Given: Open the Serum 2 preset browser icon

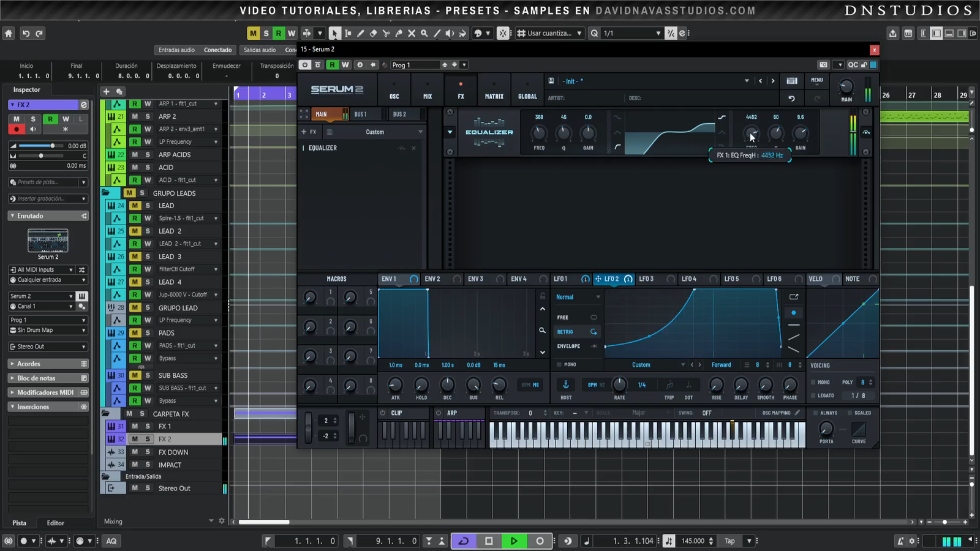Looking at the screenshot, I should 791,81.
